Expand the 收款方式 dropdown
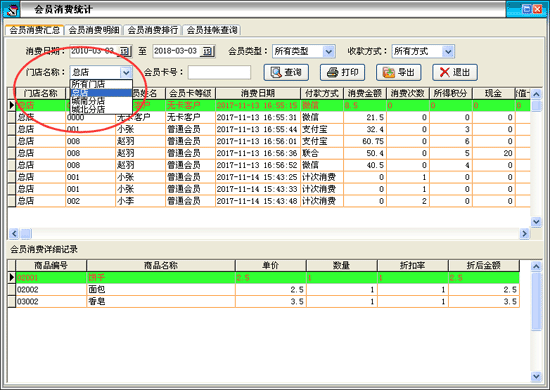Screen dimensions: 550x390 point(448,52)
